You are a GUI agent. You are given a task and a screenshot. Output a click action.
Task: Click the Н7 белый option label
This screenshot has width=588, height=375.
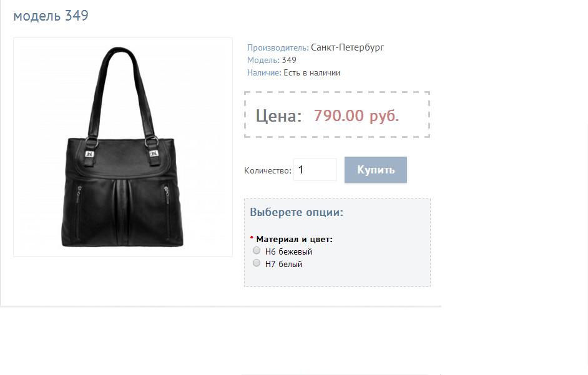click(283, 264)
